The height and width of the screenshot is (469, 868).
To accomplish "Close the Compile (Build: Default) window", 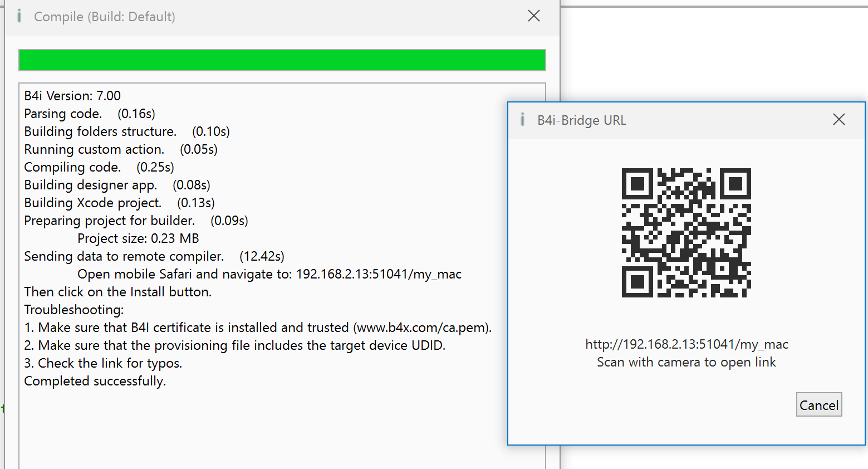I will tap(533, 16).
